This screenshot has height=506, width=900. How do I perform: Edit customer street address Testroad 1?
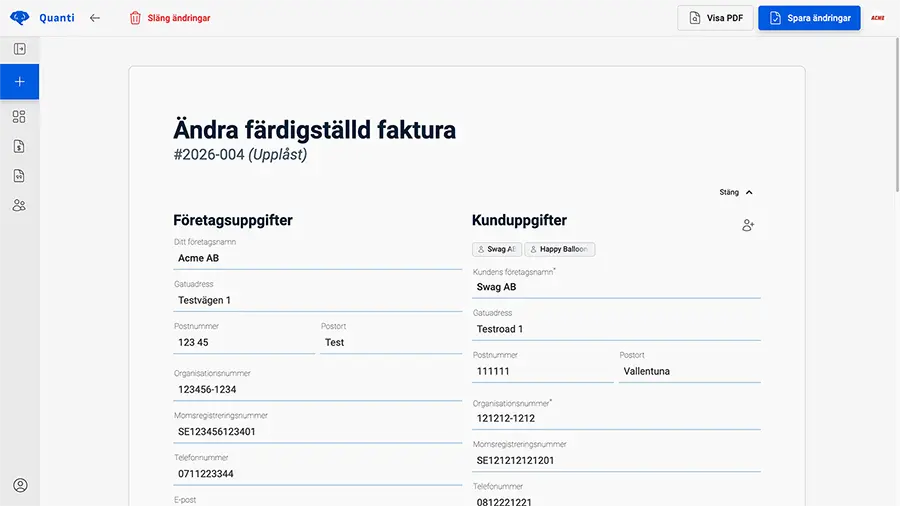click(616, 329)
